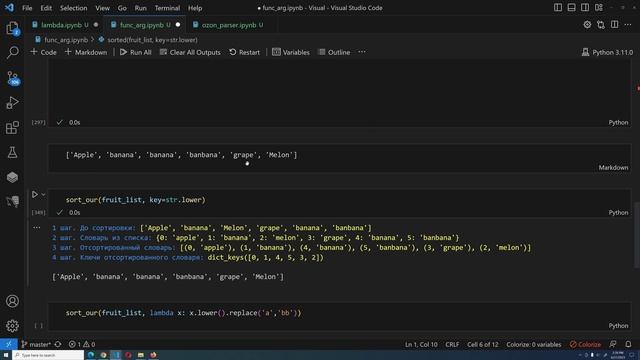Open the Run menu
Screen dimensions: 640x360
click(x=140, y=8)
